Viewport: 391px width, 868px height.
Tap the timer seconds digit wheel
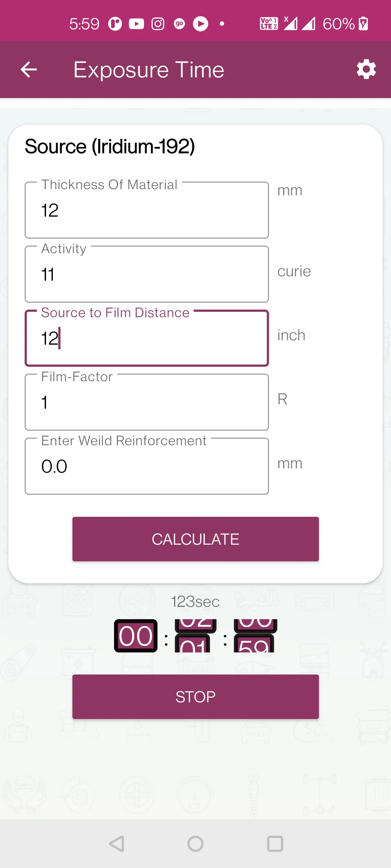[x=255, y=636]
